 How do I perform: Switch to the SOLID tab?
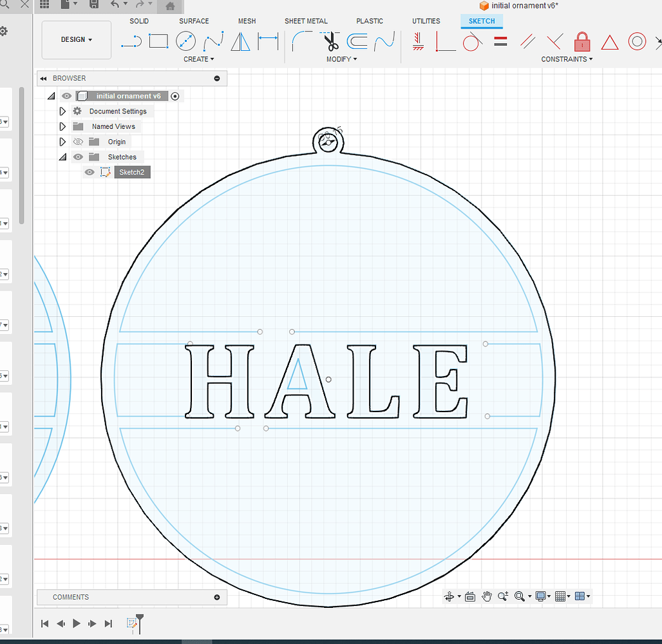click(139, 21)
